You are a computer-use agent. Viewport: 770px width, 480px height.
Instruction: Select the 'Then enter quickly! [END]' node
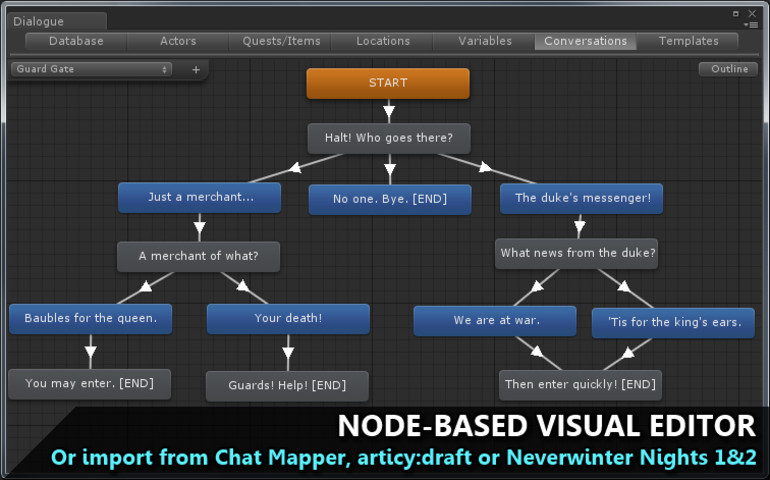pos(580,385)
